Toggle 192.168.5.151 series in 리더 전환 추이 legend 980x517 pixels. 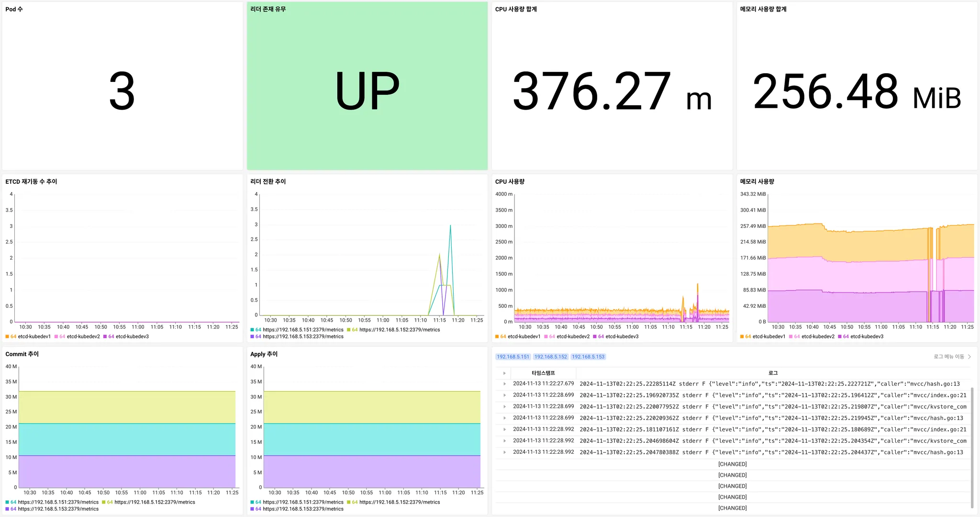click(297, 330)
